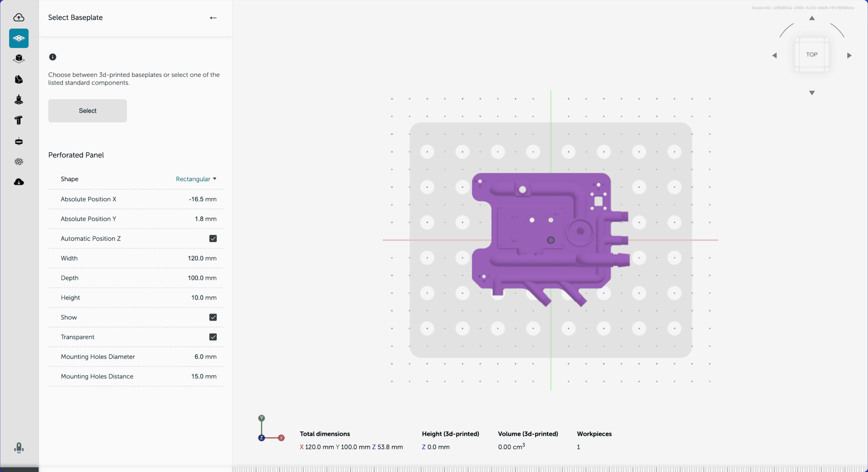Click the TOP face of the view cube

tap(812, 55)
